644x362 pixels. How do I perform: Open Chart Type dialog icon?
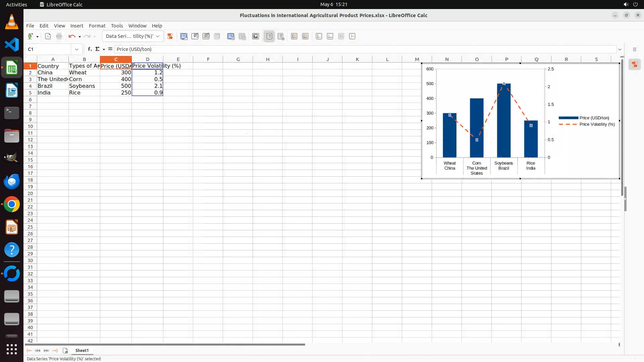184,37
